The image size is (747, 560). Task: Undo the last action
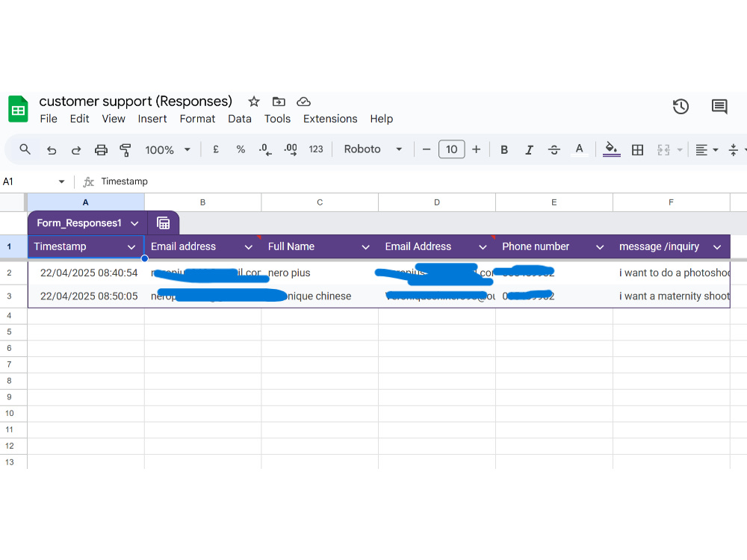pos(52,150)
